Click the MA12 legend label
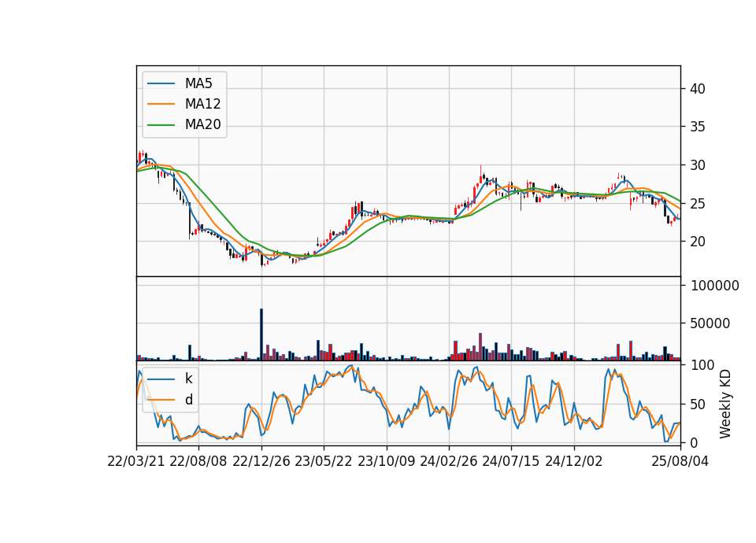The width and height of the screenshot is (756, 543). point(202,104)
